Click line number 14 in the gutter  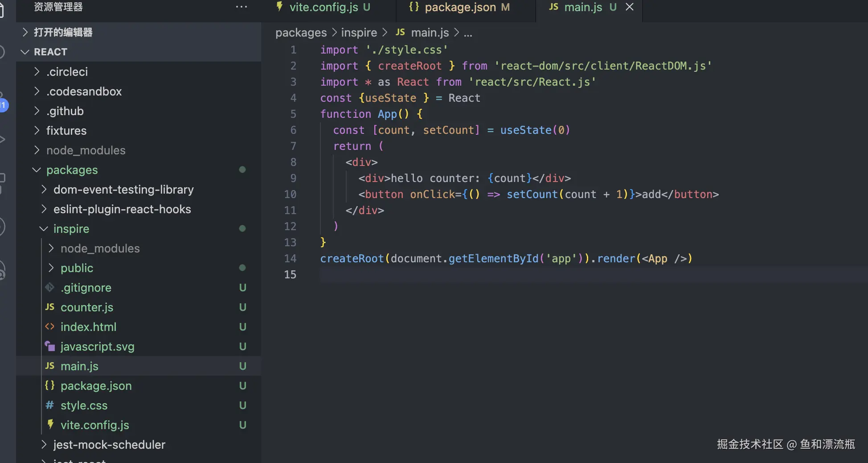(x=290, y=259)
